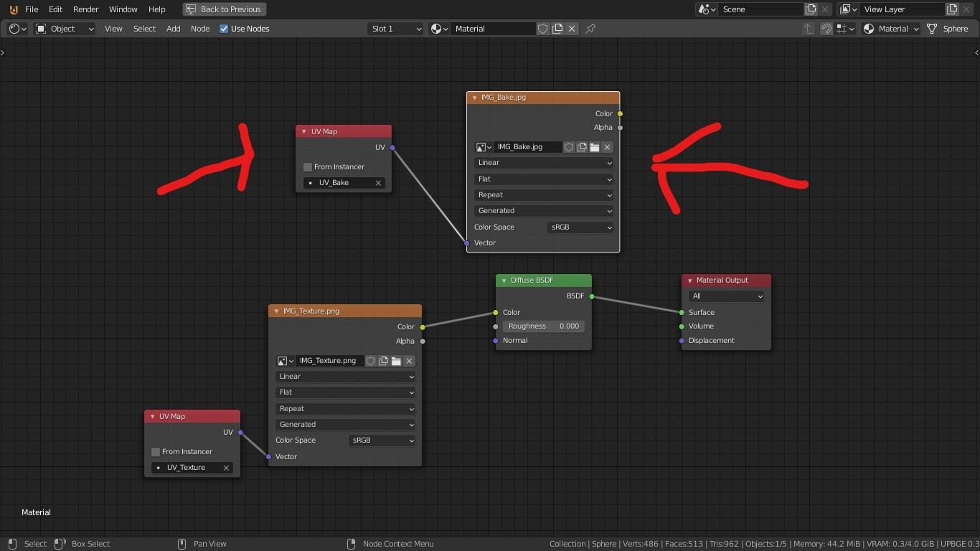
Task: Toggle fake user shield for Material
Action: pyautogui.click(x=543, y=29)
